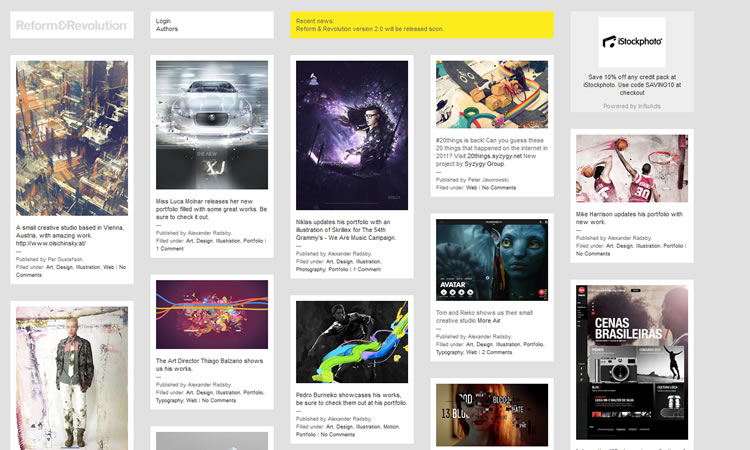Click the Reform & Revolution logo
This screenshot has width=750, height=450.
coord(71,25)
